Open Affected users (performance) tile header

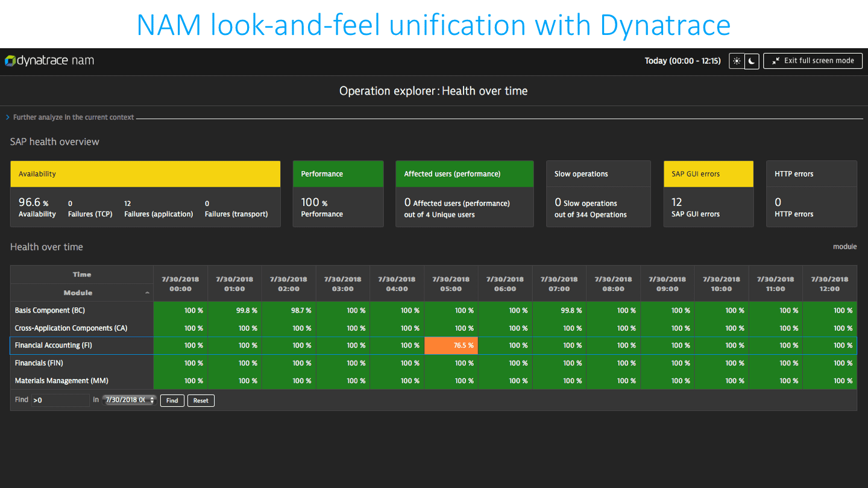click(464, 174)
